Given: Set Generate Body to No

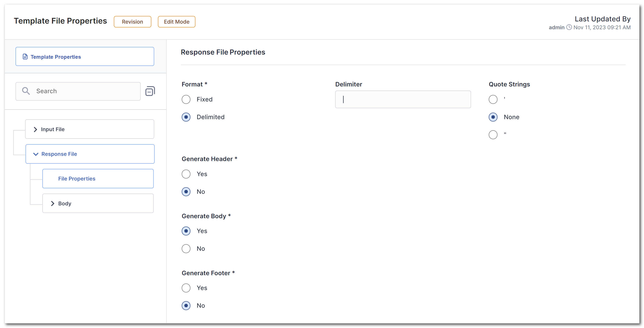Looking at the screenshot, I should [x=186, y=249].
